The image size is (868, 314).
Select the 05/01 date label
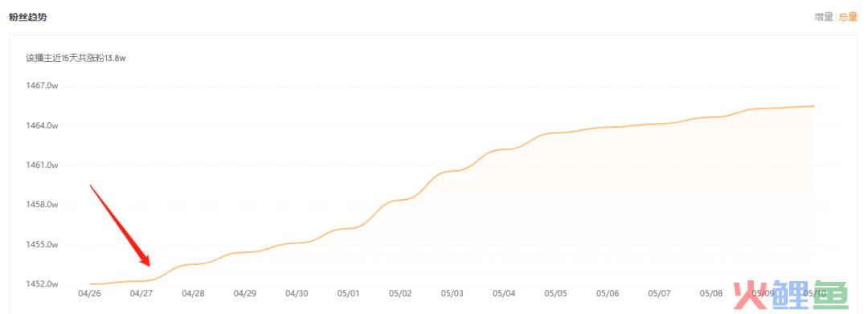(x=349, y=293)
